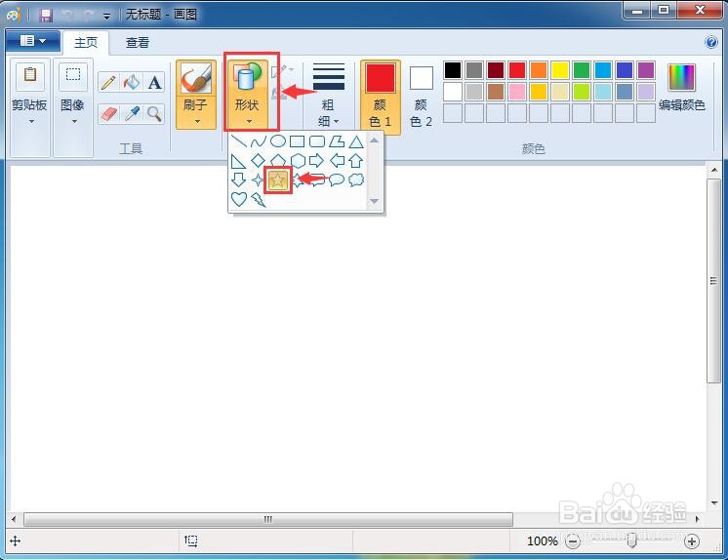Pick the down arrow shape
This screenshot has height=560, width=728.
[239, 180]
